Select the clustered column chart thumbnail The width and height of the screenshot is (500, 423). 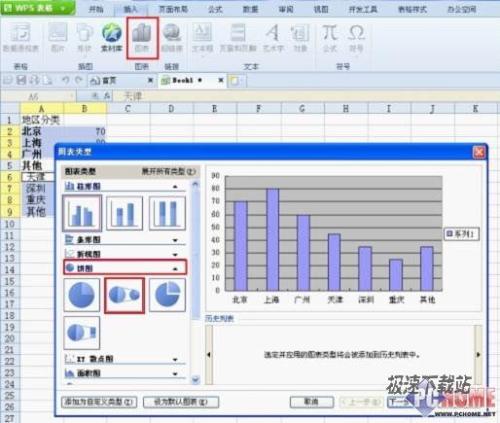click(x=82, y=213)
